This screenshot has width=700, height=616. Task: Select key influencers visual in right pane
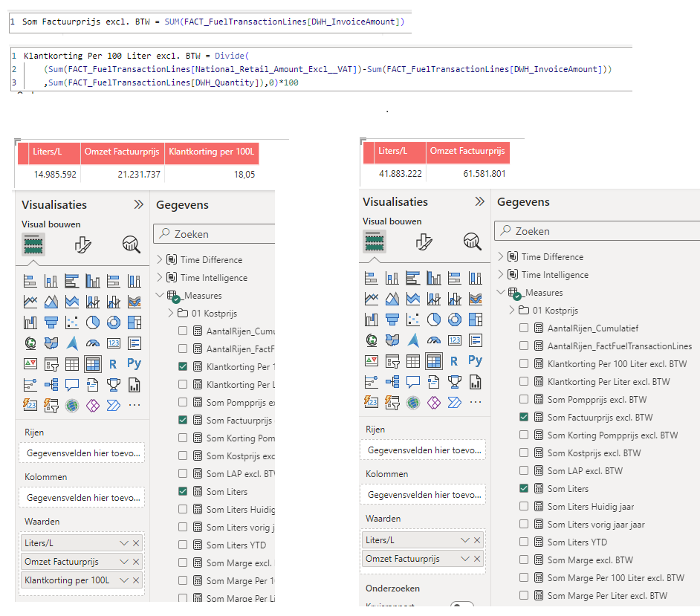371,382
